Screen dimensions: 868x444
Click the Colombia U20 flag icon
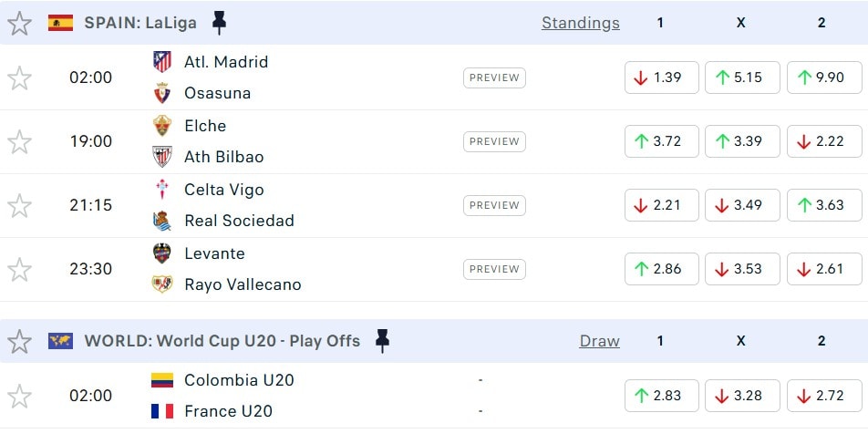click(x=162, y=380)
